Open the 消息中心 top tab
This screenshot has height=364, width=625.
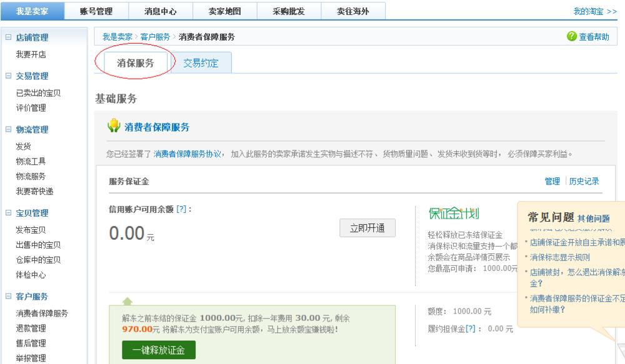(x=161, y=11)
